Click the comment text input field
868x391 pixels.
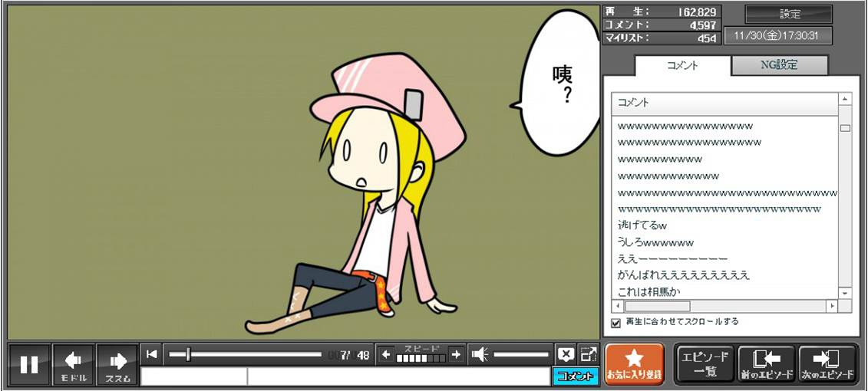pos(398,376)
